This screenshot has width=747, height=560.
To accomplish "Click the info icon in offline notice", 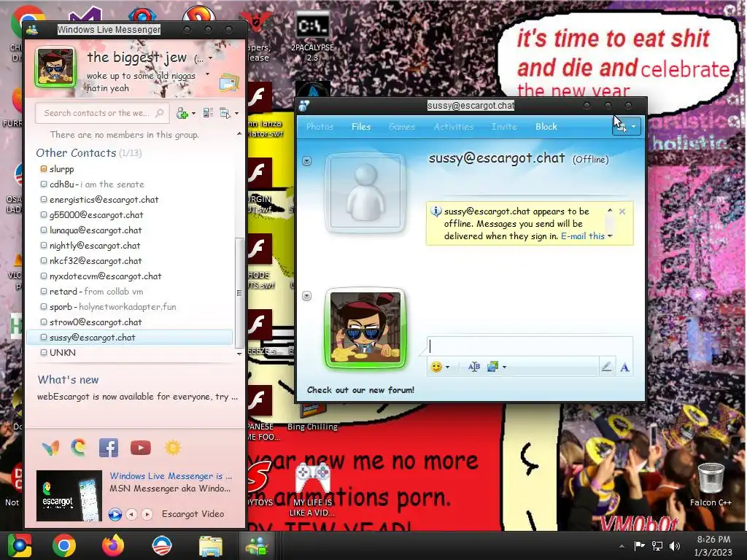I will point(436,211).
